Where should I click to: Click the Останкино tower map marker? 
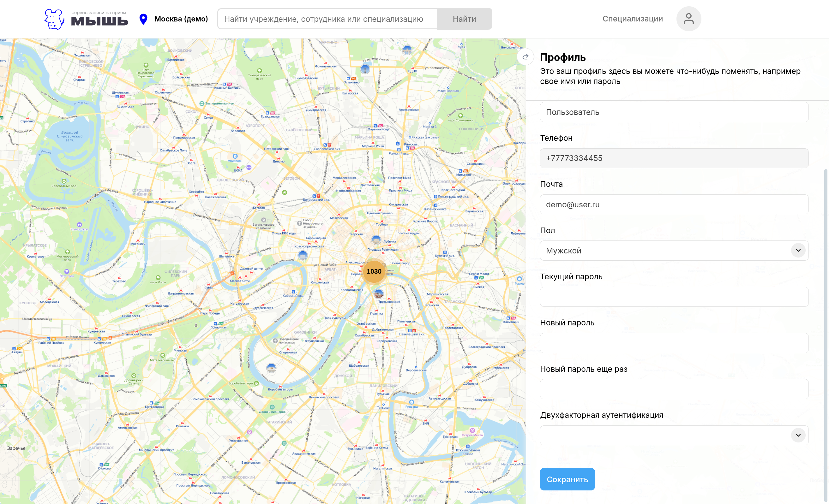[365, 69]
